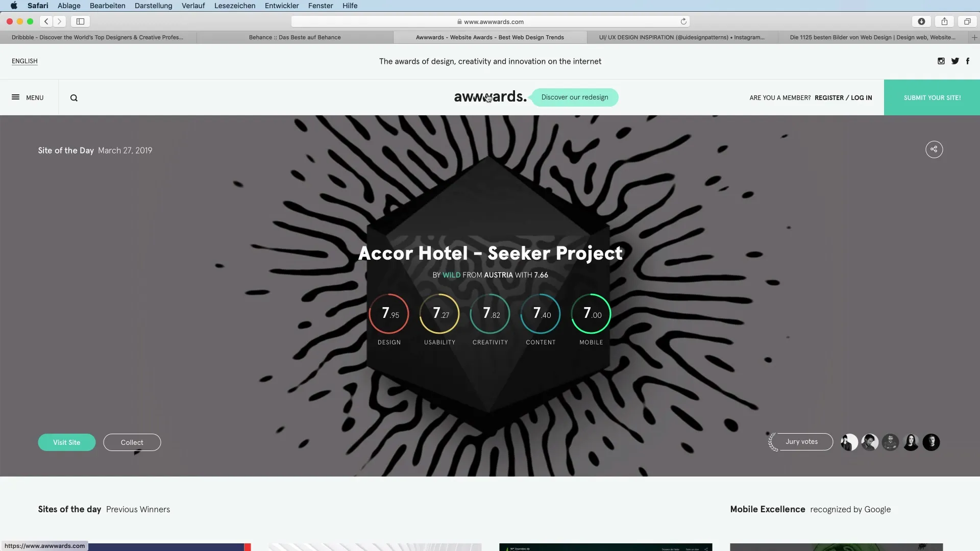
Task: Click the Accor Hotel - Seeker Project title
Action: click(490, 253)
